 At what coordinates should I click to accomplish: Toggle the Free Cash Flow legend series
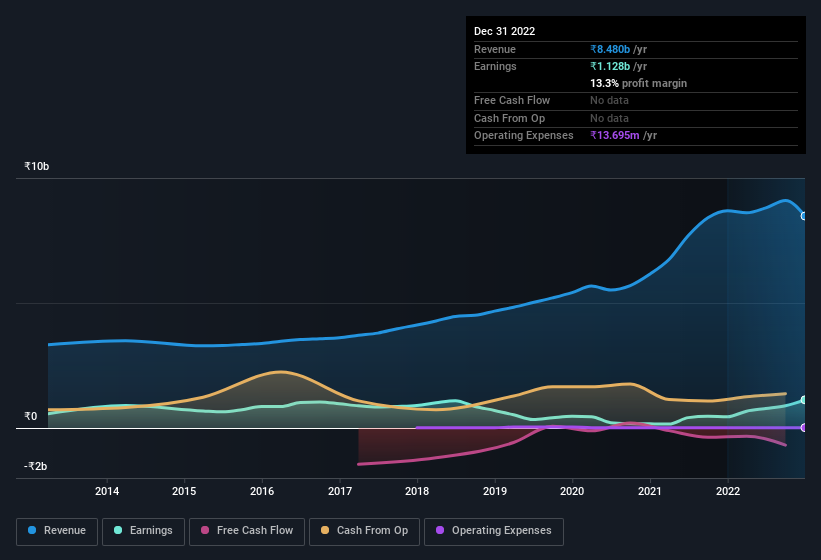[247, 531]
